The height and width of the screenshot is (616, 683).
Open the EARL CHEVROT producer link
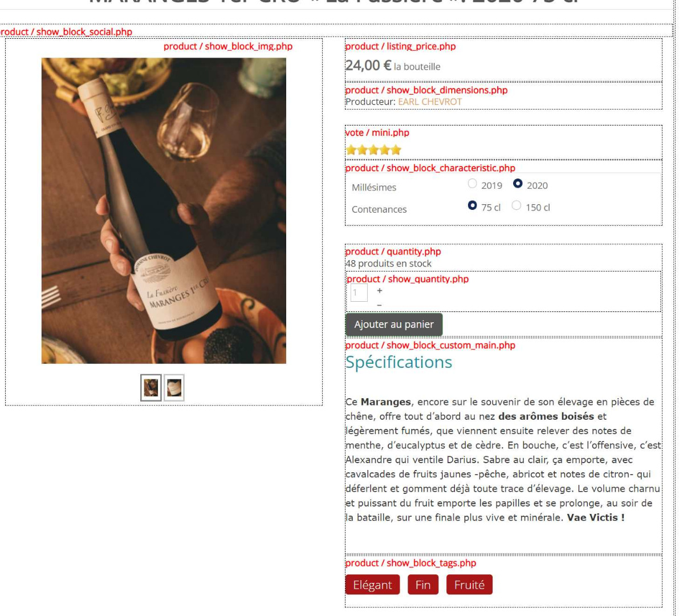(x=429, y=102)
